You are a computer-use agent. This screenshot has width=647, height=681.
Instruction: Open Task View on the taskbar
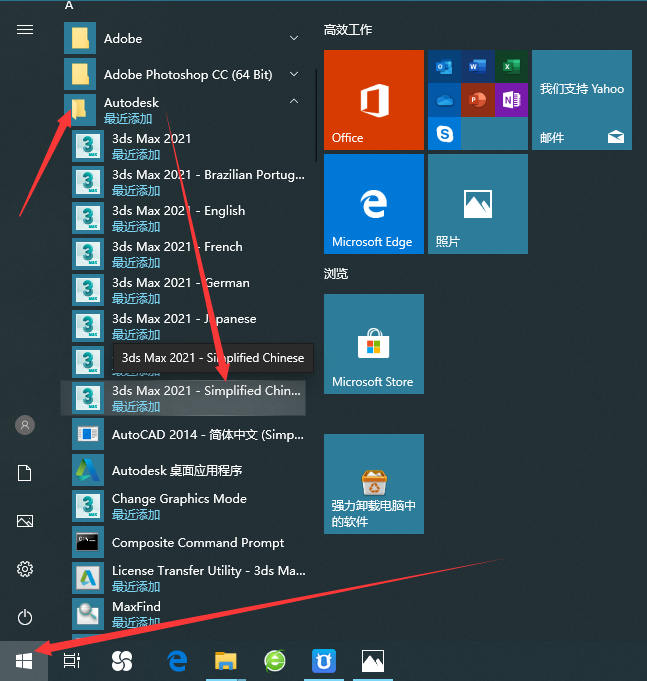(x=72, y=660)
